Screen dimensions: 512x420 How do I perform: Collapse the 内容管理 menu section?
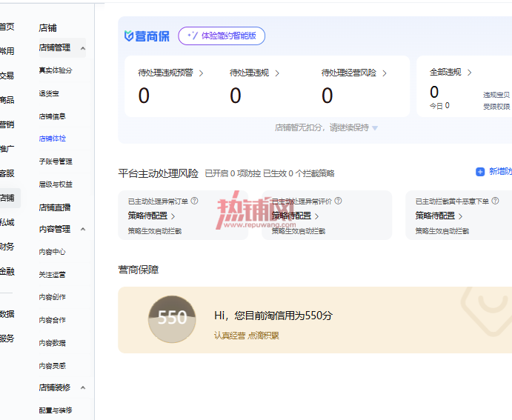point(83,229)
